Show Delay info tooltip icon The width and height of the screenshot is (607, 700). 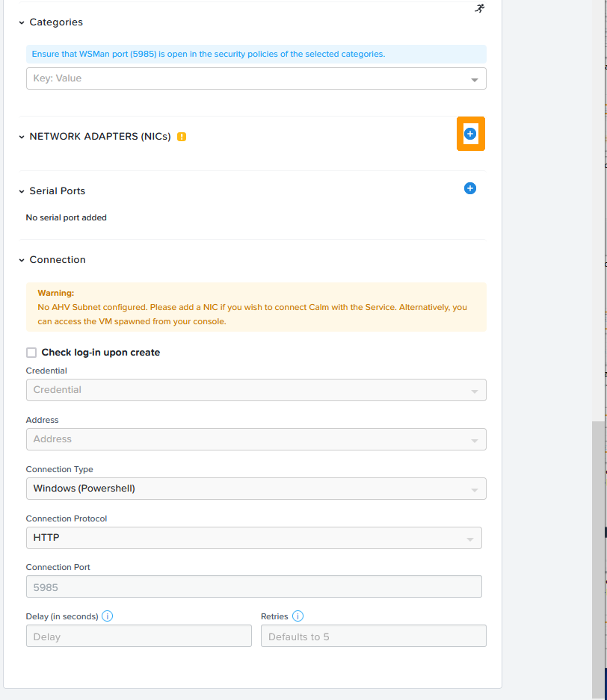point(107,616)
